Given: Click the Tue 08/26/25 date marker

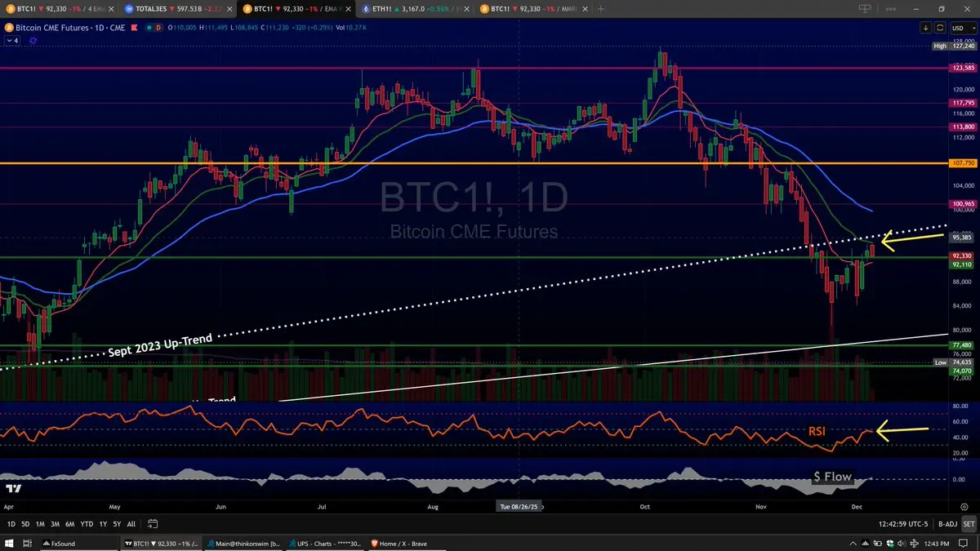Looking at the screenshot, I should click(519, 506).
